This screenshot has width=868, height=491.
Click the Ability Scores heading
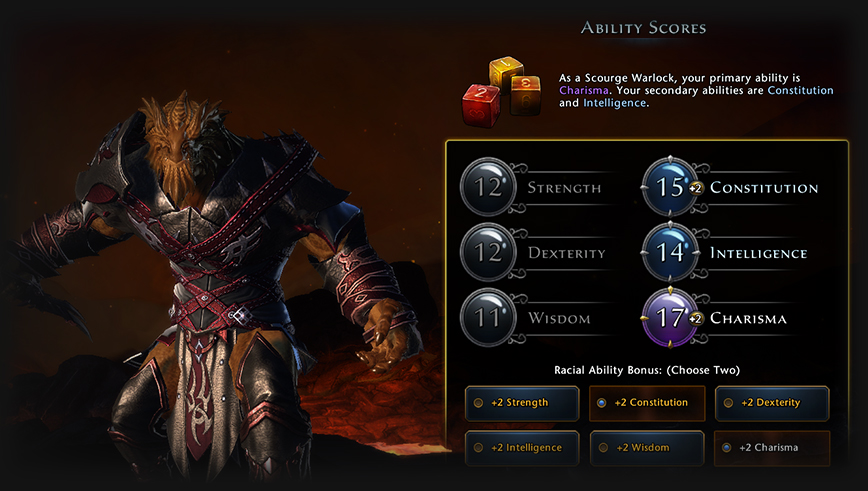pyautogui.click(x=643, y=28)
